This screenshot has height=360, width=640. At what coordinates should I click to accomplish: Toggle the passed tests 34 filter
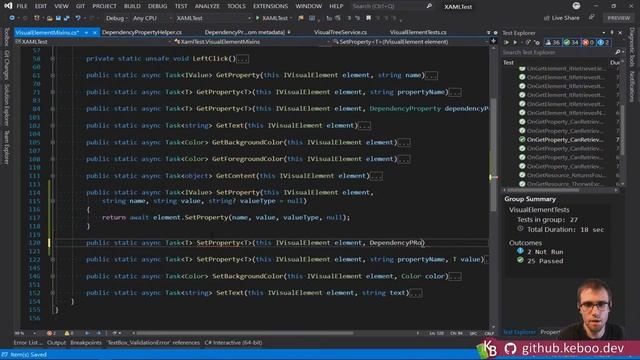pyautogui.click(x=571, y=42)
